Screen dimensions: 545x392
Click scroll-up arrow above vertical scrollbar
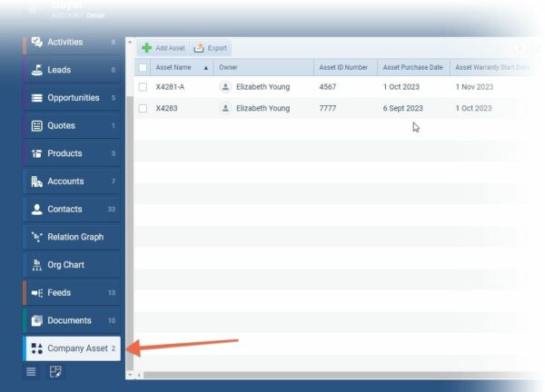[130, 42]
